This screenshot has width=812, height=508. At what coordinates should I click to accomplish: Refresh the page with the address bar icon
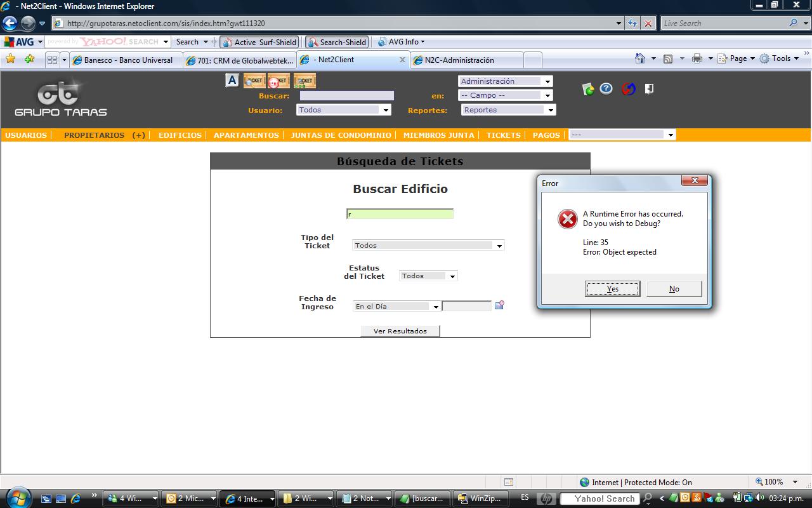[x=632, y=23]
